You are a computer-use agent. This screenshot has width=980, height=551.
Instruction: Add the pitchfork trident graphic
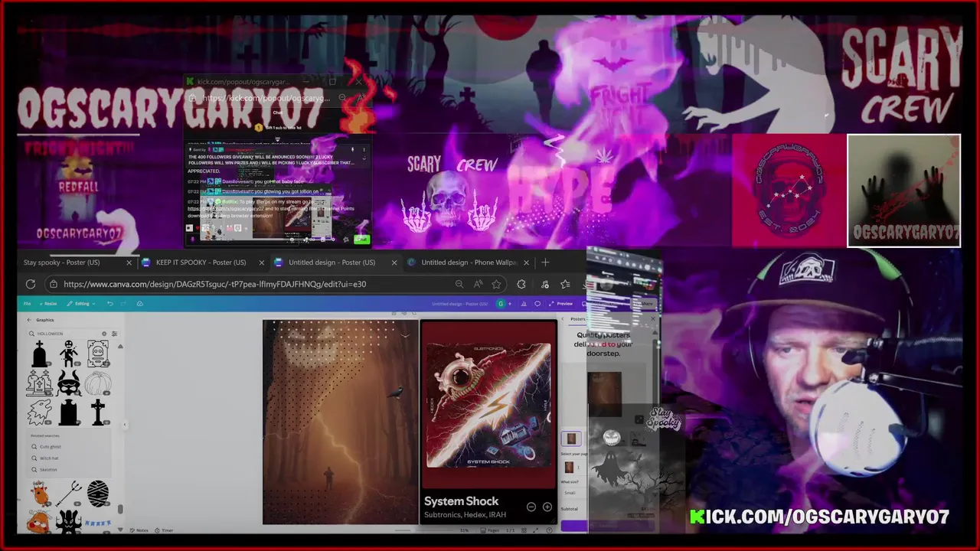coord(69,494)
